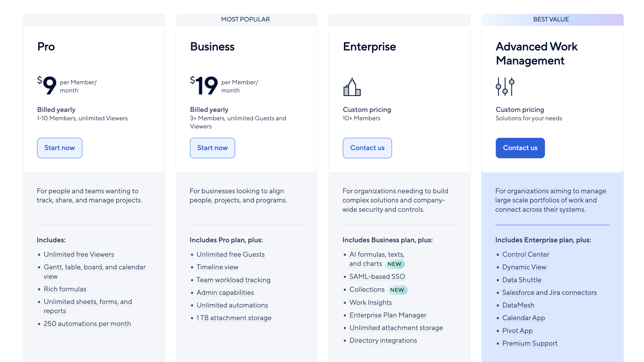
Task: Click Contact us under the Enterprise plan
Action: [x=367, y=148]
